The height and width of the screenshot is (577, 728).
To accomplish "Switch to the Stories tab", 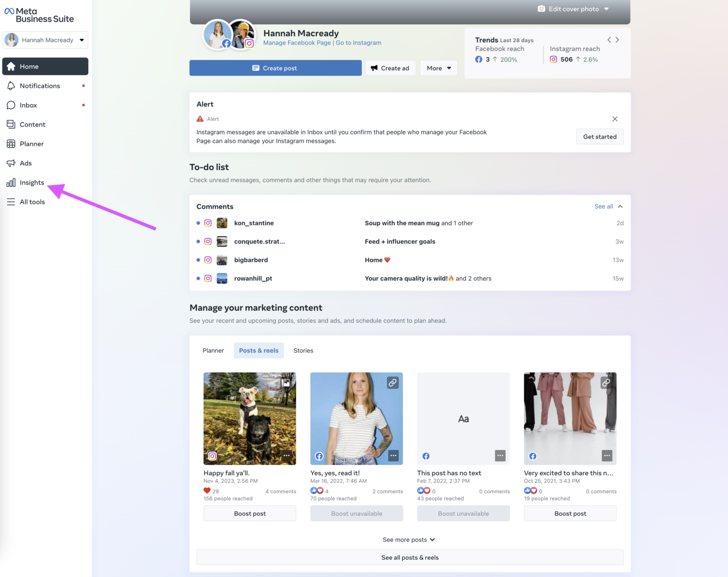I will tap(303, 351).
